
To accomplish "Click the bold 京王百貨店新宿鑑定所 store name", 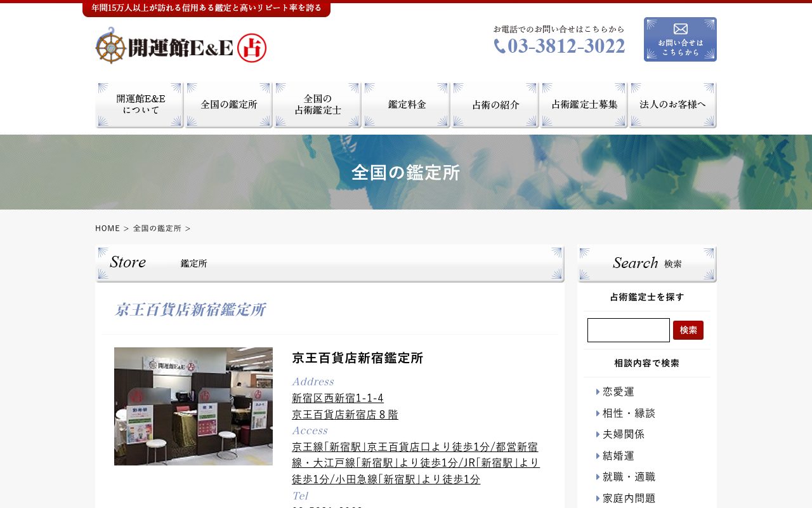I will 357,358.
